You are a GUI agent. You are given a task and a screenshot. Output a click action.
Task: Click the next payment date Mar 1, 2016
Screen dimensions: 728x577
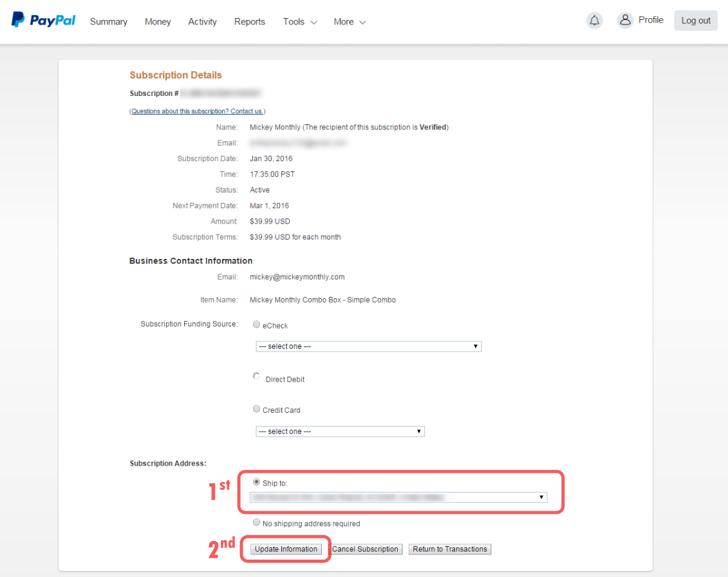click(x=269, y=206)
